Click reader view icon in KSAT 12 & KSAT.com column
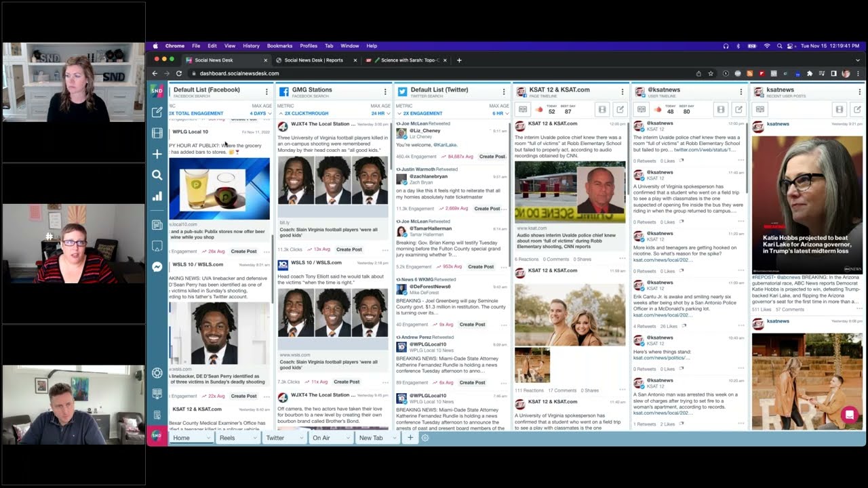868x488 pixels. (x=523, y=109)
